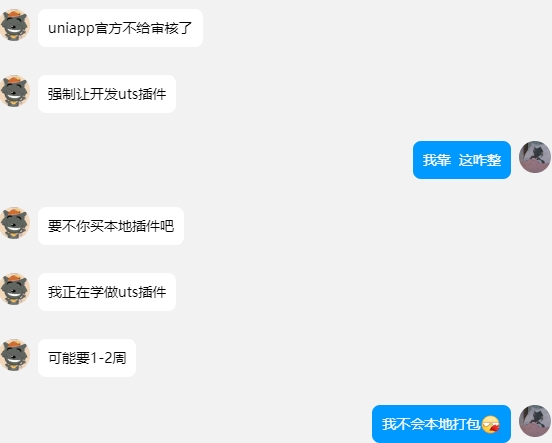Click "这咋整" text in blue bubble
This screenshot has height=443, width=552.
(x=480, y=160)
